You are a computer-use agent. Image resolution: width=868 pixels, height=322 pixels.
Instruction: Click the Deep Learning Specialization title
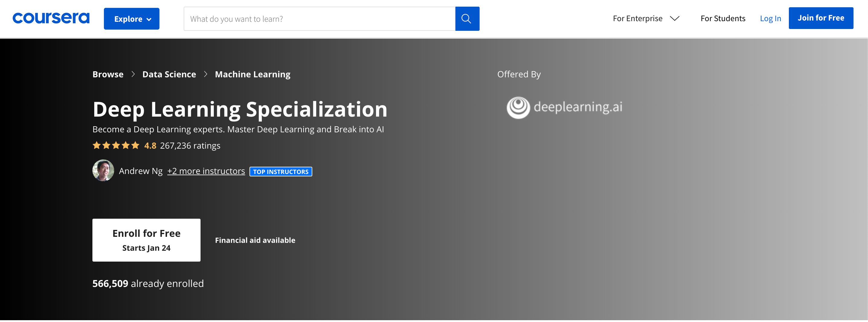pos(240,109)
